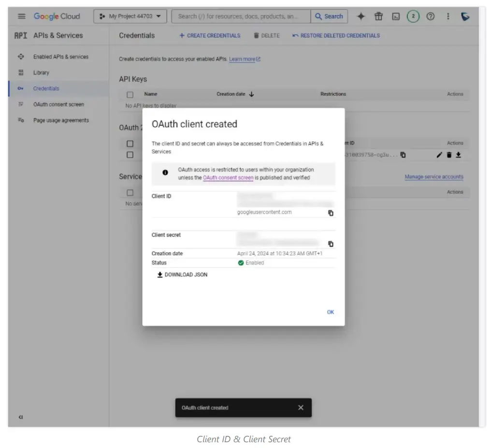Open the Library page

pyautogui.click(x=42, y=72)
